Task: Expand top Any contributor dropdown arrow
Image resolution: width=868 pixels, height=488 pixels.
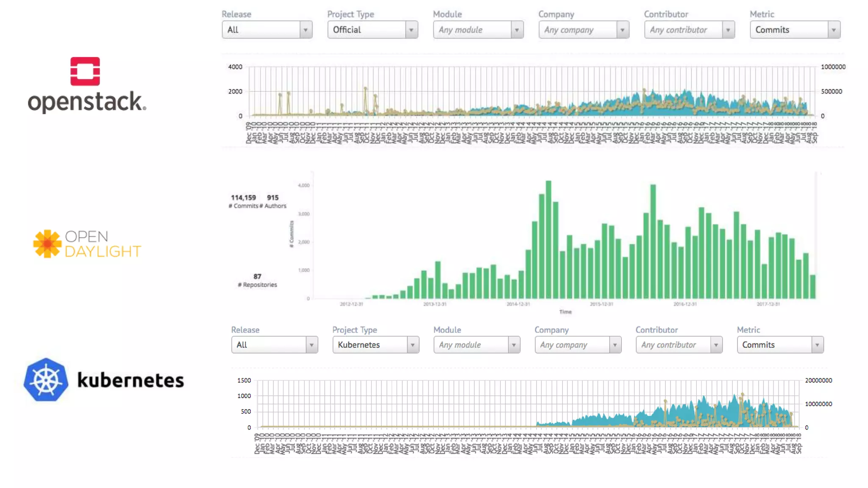Action: pyautogui.click(x=728, y=30)
